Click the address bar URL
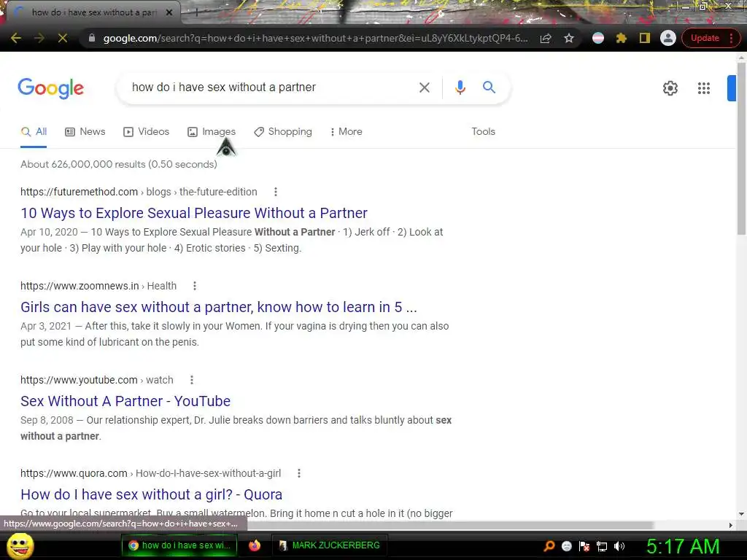Screen dimensions: 747x560 [315, 38]
